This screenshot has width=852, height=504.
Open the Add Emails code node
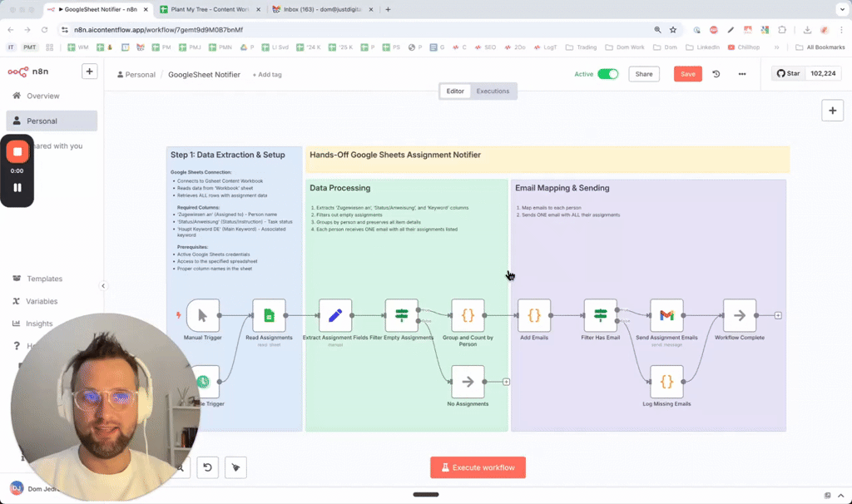pos(534,315)
